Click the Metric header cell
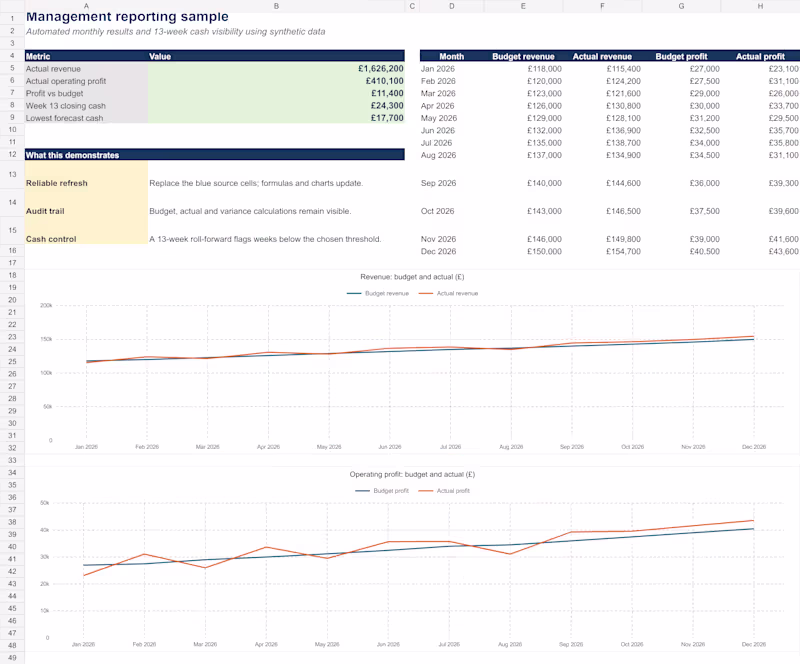This screenshot has width=800, height=664. click(86, 56)
